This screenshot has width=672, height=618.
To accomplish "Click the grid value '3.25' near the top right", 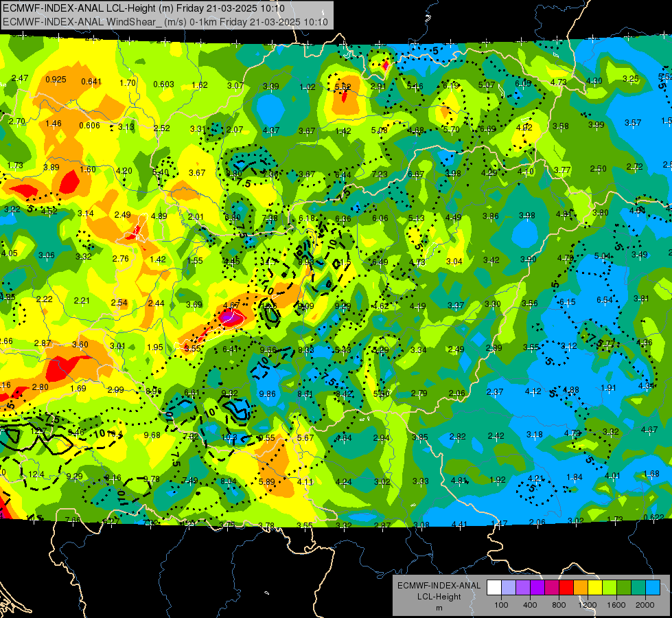I will point(630,79).
